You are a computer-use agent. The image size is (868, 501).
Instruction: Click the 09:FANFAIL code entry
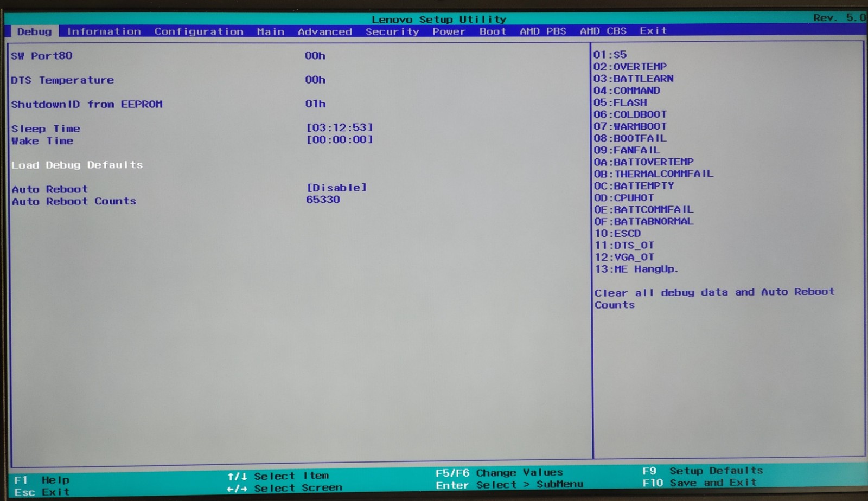pos(627,150)
